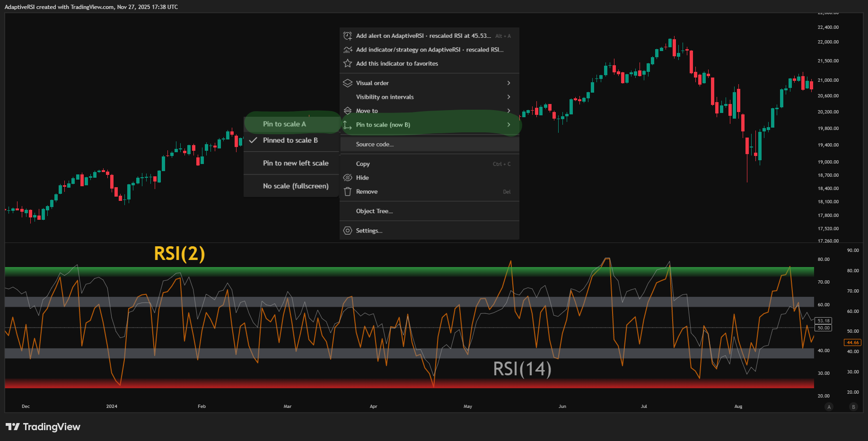Click the TradingView wordmark link
Image resolution: width=868 pixels, height=441 pixels.
coord(52,427)
